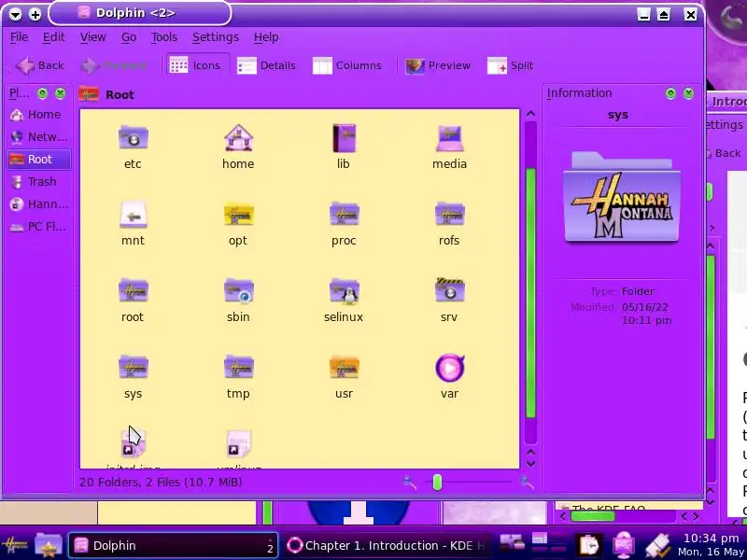The image size is (747, 560).
Task: Open the media folder
Action: 449,138
